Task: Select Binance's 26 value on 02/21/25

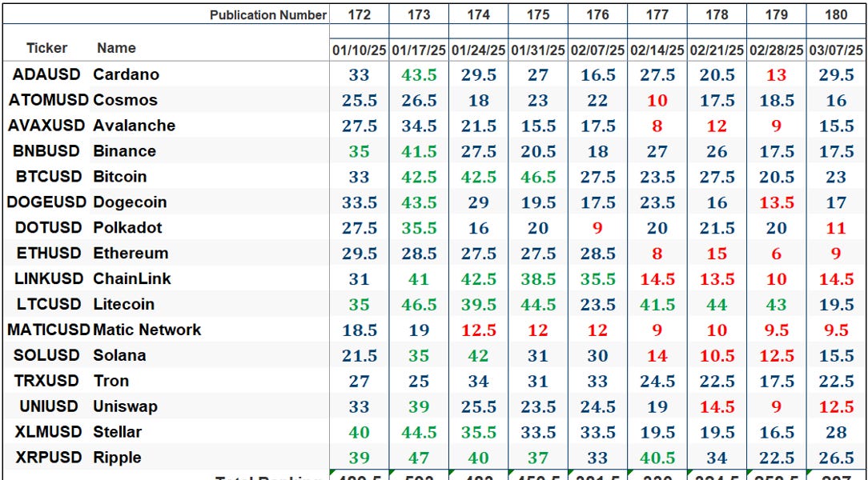Action: (x=717, y=151)
